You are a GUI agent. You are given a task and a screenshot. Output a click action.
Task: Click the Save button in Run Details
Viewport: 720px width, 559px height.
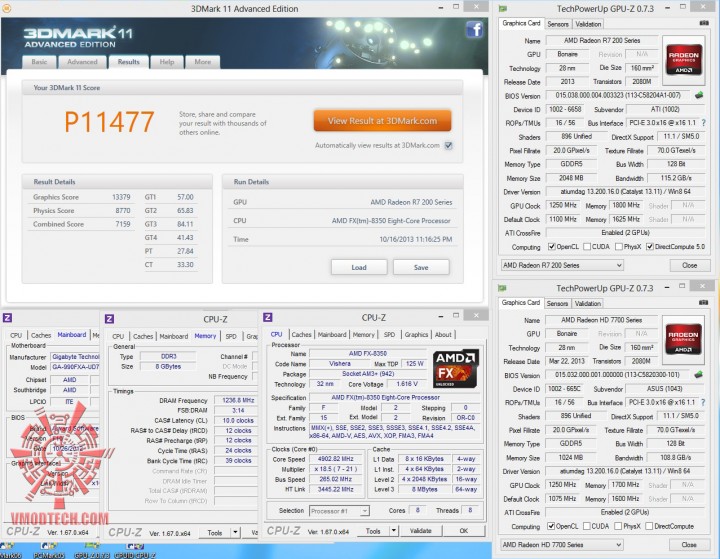coord(421,267)
